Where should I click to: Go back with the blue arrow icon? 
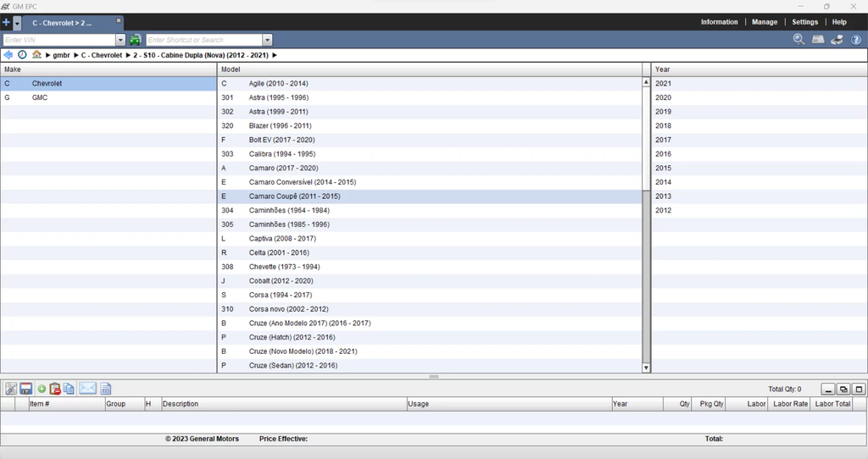click(x=8, y=55)
